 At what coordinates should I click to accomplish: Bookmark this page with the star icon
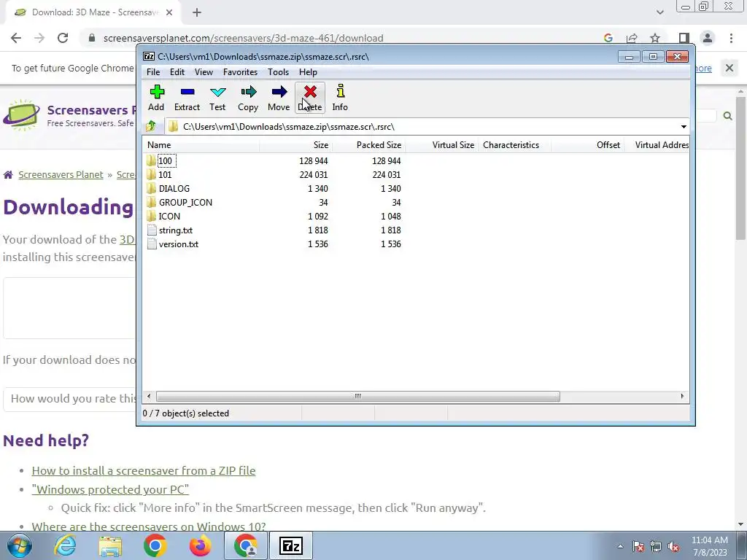coord(655,38)
